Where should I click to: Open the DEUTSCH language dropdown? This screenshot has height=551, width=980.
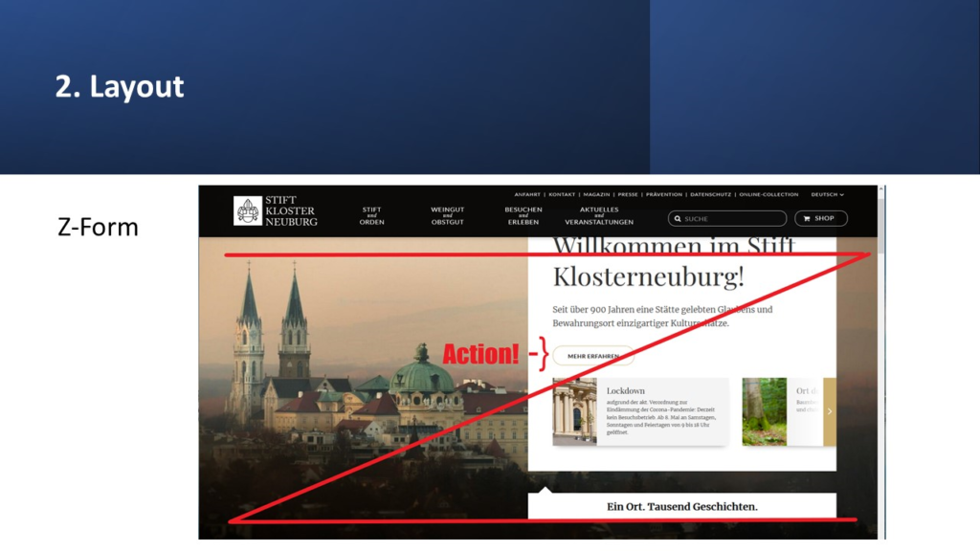pyautogui.click(x=827, y=194)
